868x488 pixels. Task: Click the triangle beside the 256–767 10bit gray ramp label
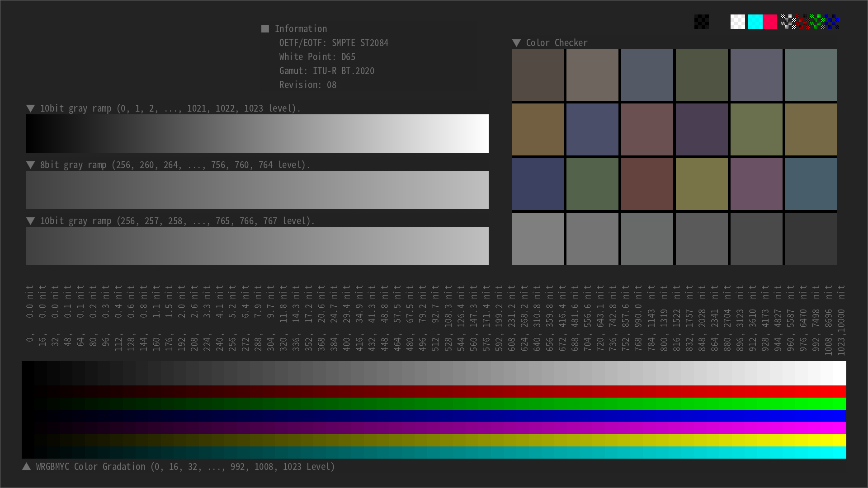[30, 221]
